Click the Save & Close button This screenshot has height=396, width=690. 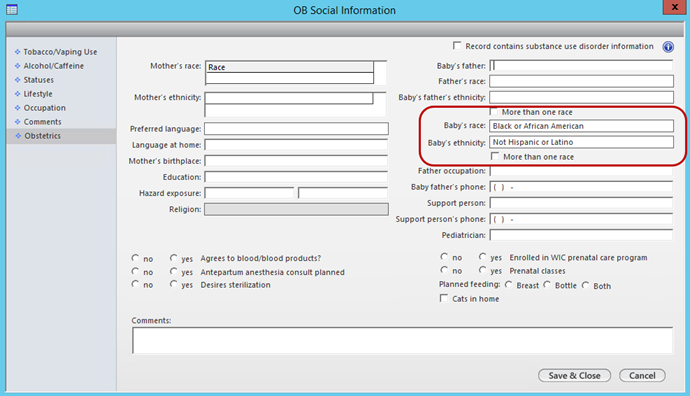[574, 375]
